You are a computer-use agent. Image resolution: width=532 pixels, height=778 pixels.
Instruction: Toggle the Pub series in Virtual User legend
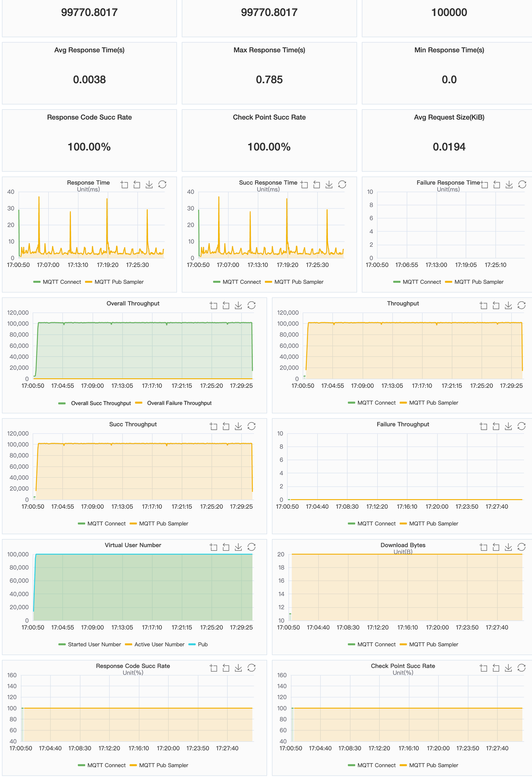[198, 644]
